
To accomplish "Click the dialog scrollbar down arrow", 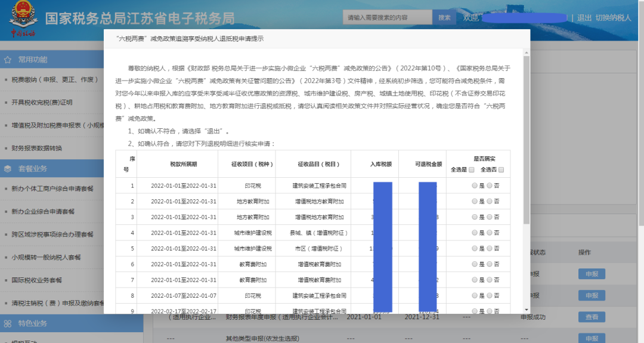I will click(x=526, y=310).
